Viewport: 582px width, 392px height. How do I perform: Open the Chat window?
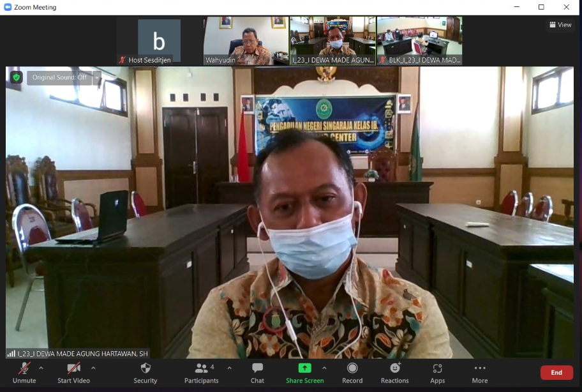click(257, 368)
